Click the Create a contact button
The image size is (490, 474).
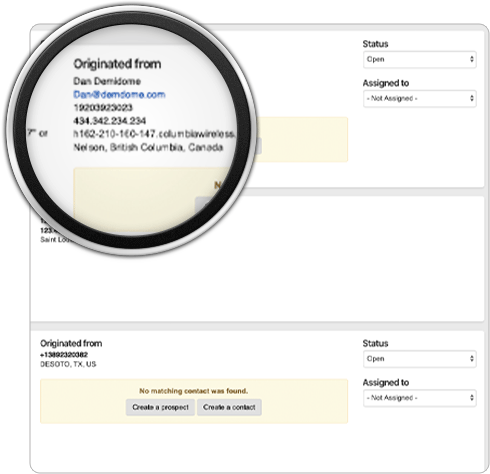[229, 407]
